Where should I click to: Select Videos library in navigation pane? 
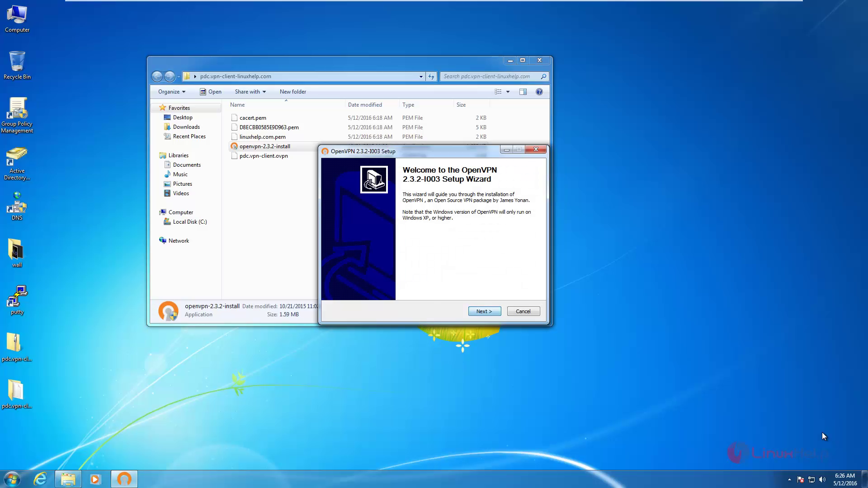tap(181, 193)
